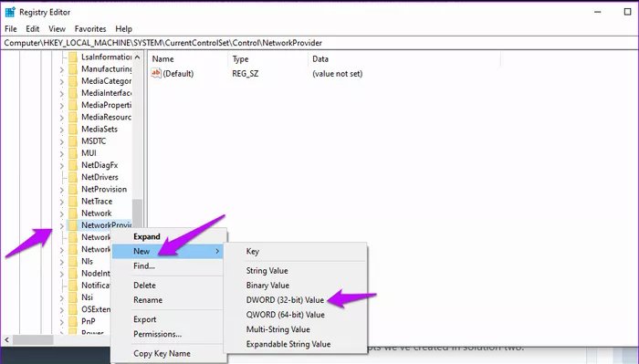Image resolution: width=639 pixels, height=364 pixels.
Task: Expand the NetDiagFx tree node
Action: point(61,166)
